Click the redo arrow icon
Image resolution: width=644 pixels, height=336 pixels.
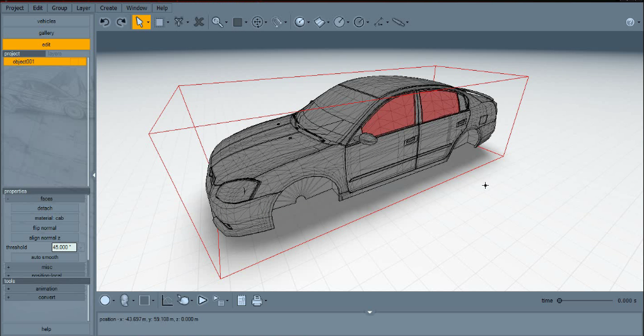[x=121, y=22]
